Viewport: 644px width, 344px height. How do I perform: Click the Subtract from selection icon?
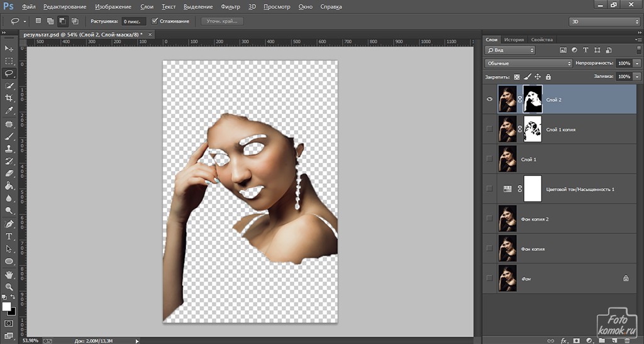[63, 21]
